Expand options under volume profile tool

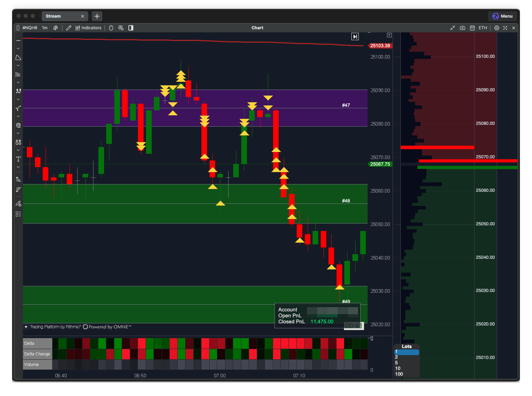pos(18,82)
